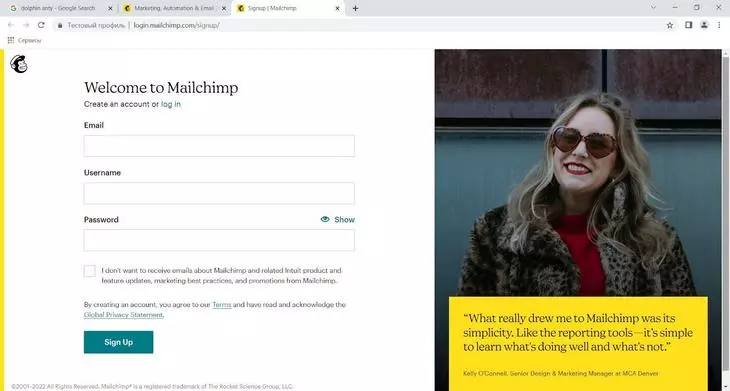This screenshot has height=391, width=730.
Task: Open the browser side panel icon
Action: pyautogui.click(x=689, y=25)
